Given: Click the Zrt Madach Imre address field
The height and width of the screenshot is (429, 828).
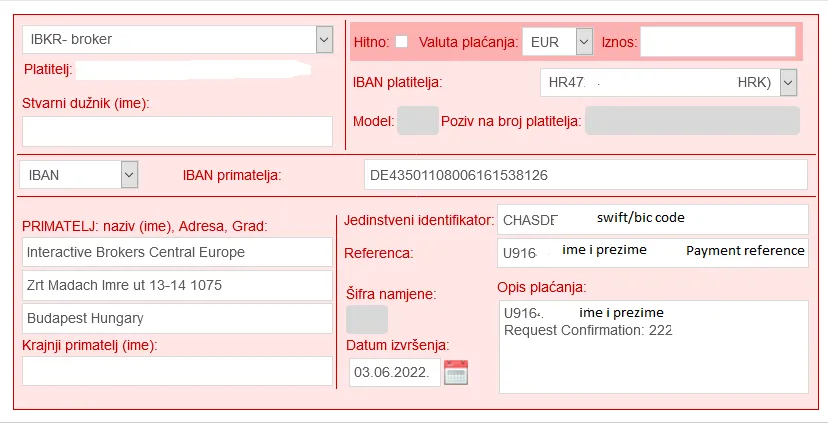Looking at the screenshot, I should tap(177, 285).
